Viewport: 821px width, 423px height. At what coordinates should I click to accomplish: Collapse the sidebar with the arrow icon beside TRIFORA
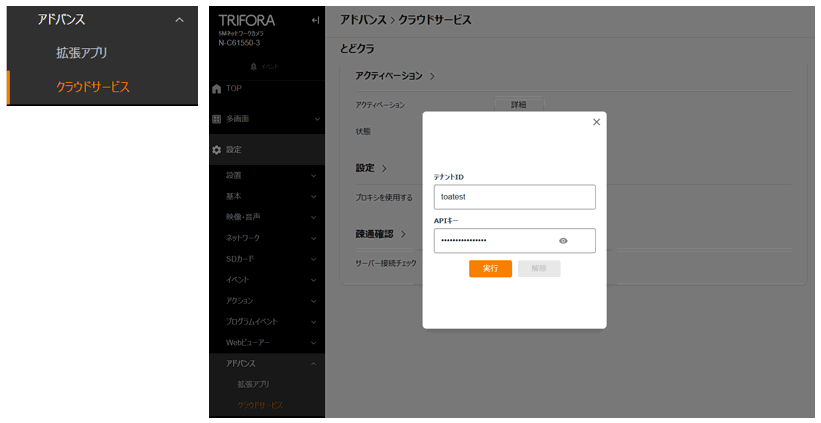coord(315,20)
